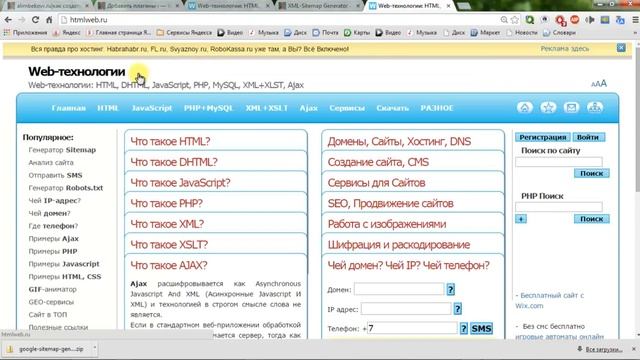Click the Генератор Sitemap link
Image resolution: width=640 pixels, height=360 pixels.
click(x=62, y=150)
